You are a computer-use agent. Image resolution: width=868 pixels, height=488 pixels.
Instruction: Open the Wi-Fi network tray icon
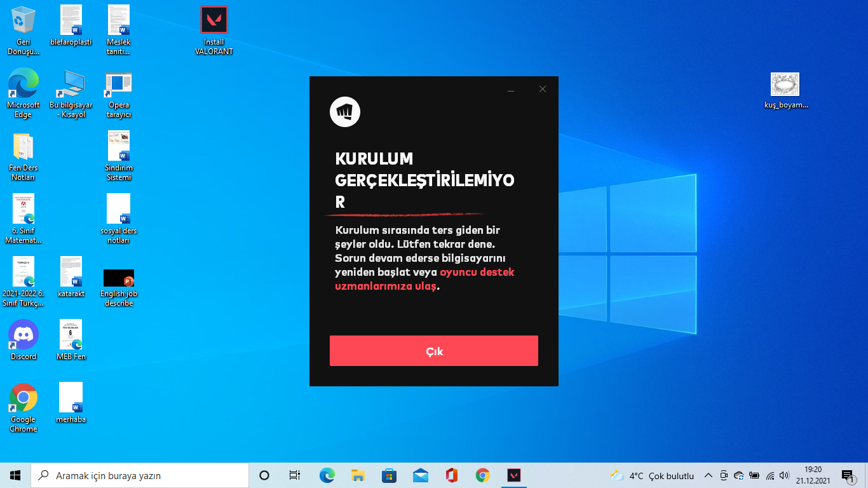[x=770, y=475]
